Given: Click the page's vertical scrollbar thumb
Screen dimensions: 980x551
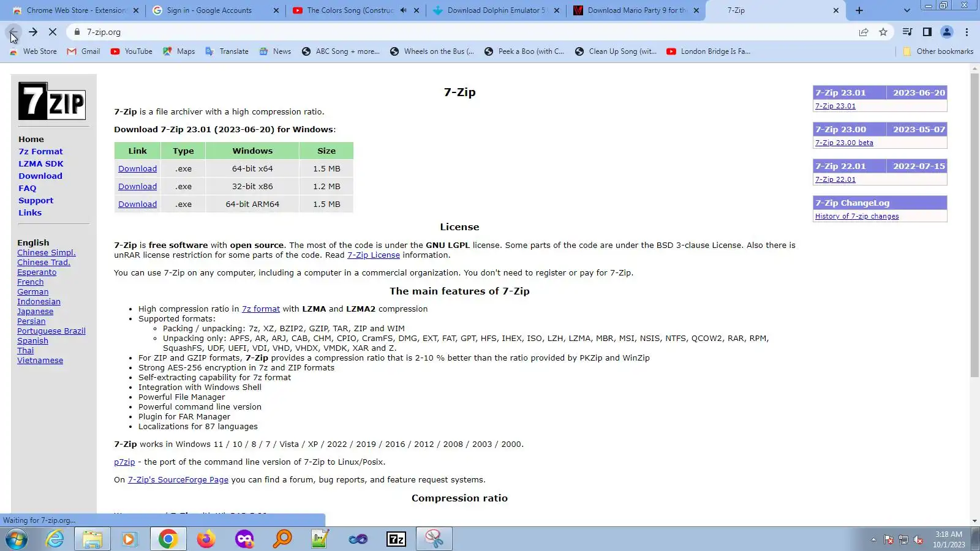Looking at the screenshot, I should [x=974, y=225].
